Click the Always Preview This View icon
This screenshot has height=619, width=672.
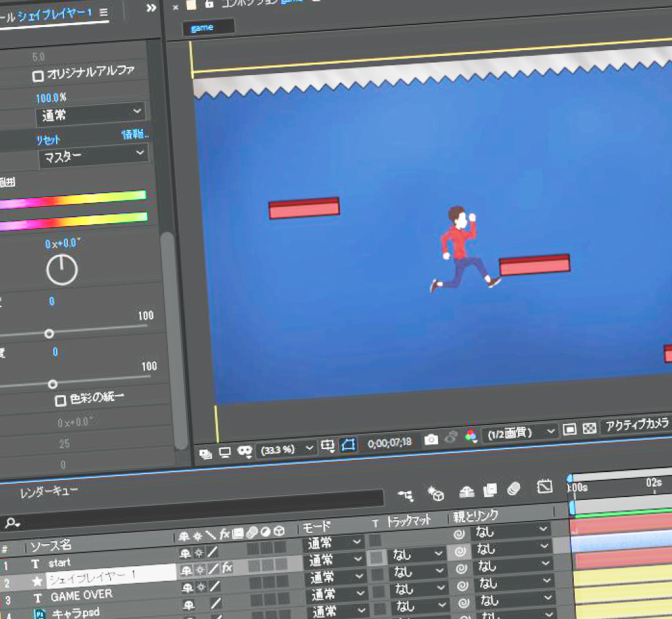[x=206, y=454]
